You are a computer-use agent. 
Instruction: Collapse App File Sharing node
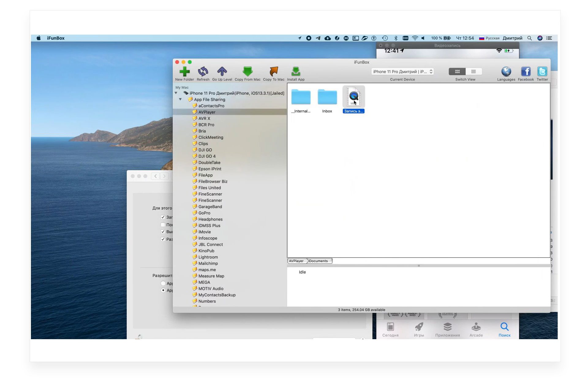coord(180,100)
